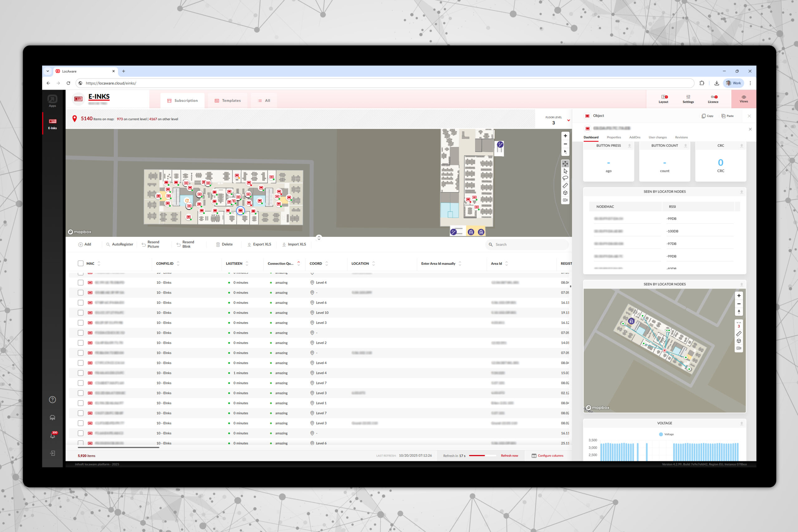This screenshot has height=532, width=798.
Task: Activate the ruler measure tool on main map
Action: click(x=565, y=185)
